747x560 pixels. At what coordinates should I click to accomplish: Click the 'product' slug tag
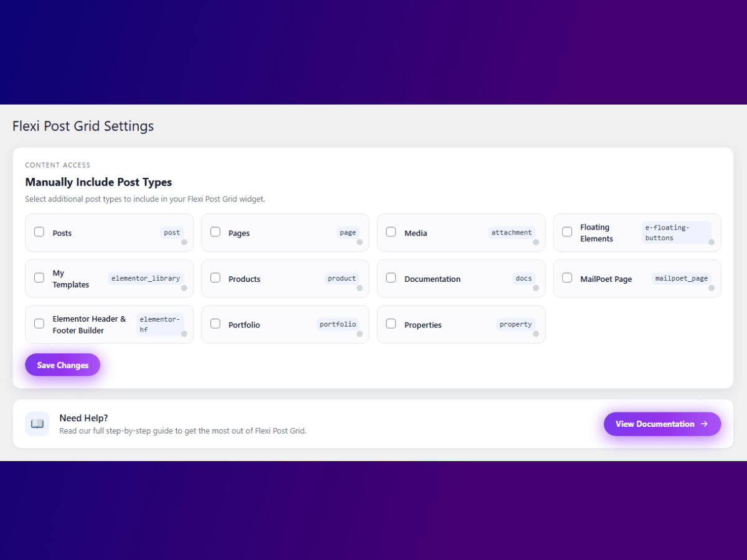[x=342, y=279]
